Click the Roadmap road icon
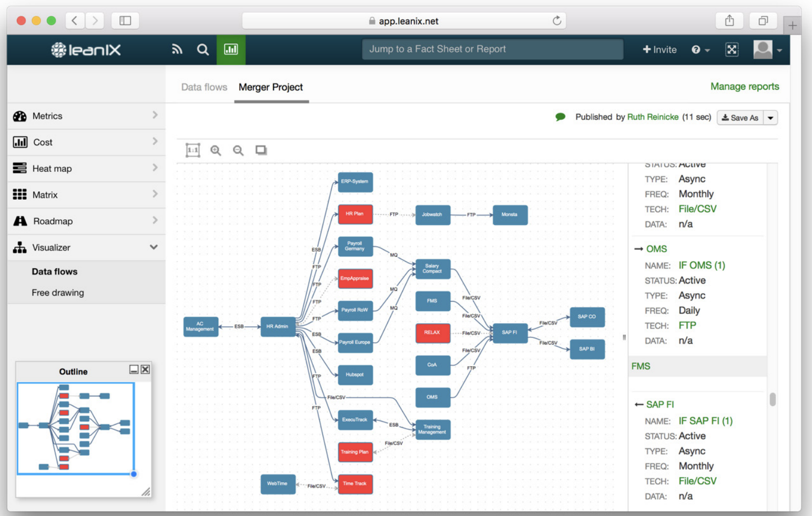Viewport: 812px width, 516px height. pos(20,221)
